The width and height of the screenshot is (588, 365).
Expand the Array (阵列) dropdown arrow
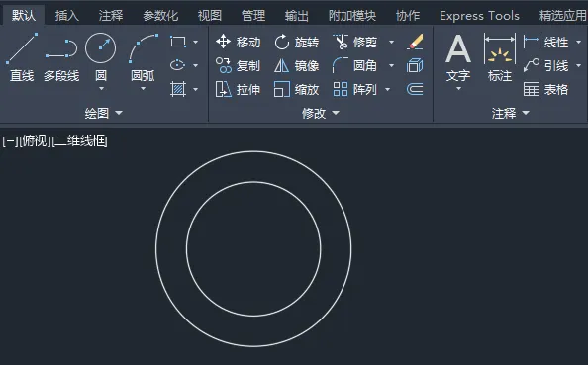coord(388,89)
